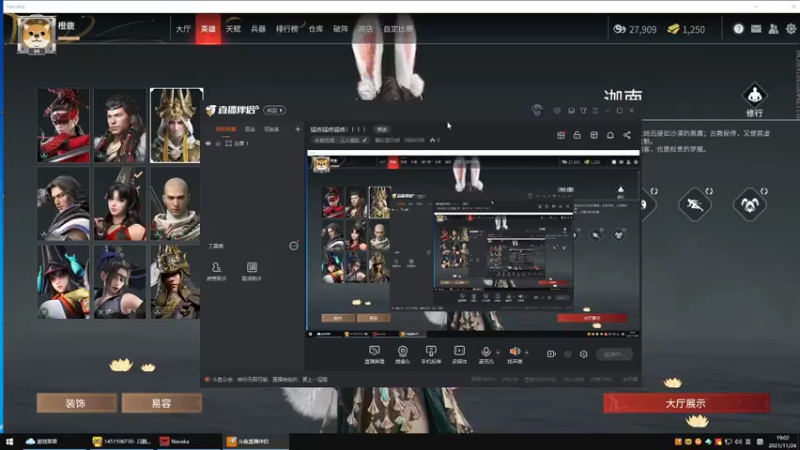This screenshot has width=800, height=450.
Task: Open the funnel-shaped icon in streaming titlebar
Action: pos(583,110)
